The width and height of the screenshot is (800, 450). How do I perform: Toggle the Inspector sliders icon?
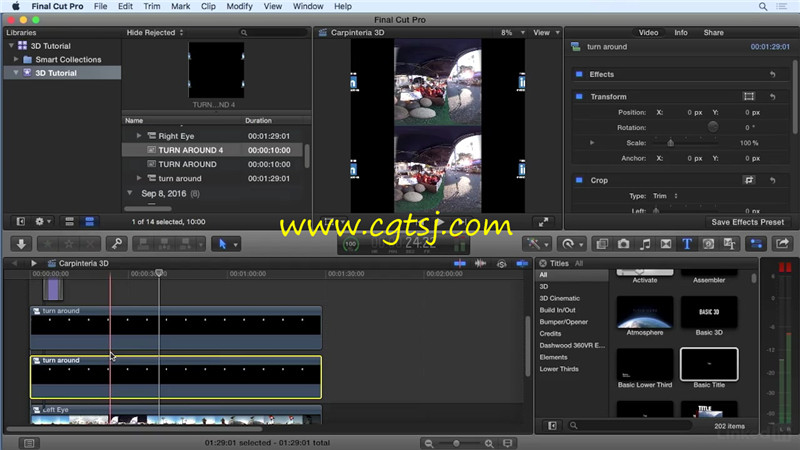(756, 244)
